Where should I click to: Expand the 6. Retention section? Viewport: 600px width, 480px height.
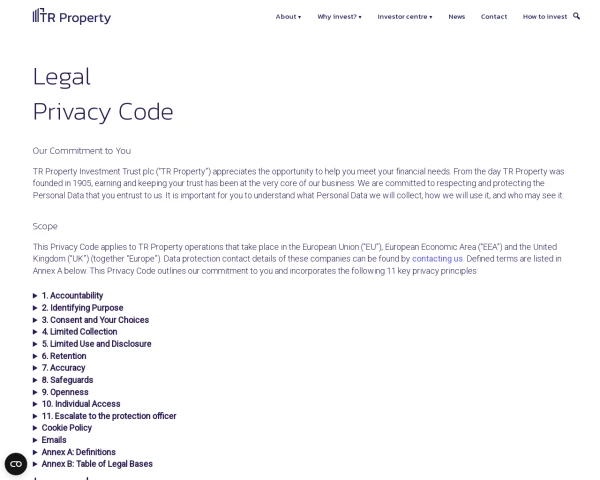tap(64, 356)
